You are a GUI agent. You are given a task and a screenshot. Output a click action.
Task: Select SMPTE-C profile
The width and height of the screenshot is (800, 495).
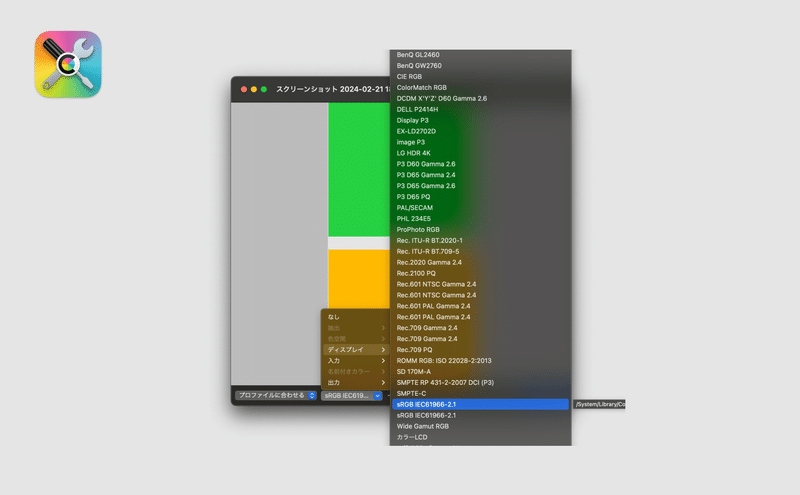pyautogui.click(x=481, y=393)
